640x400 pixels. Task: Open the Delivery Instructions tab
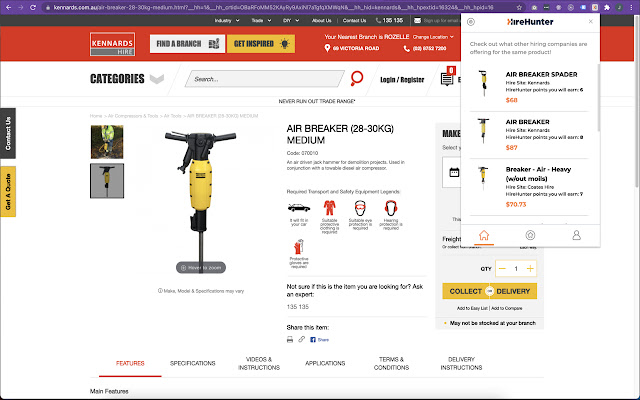tap(461, 363)
